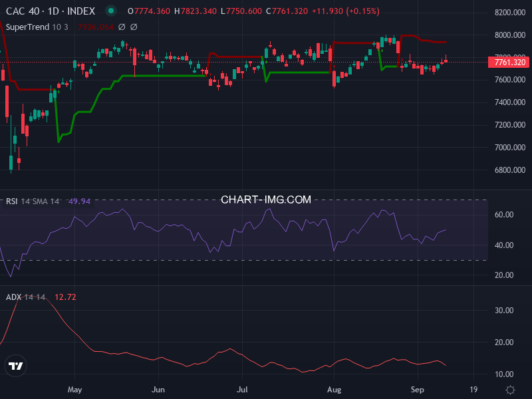Open the CAC 40 · 1D · INDEX symbol title
Viewport: 532px width, 399px height.
pos(51,11)
